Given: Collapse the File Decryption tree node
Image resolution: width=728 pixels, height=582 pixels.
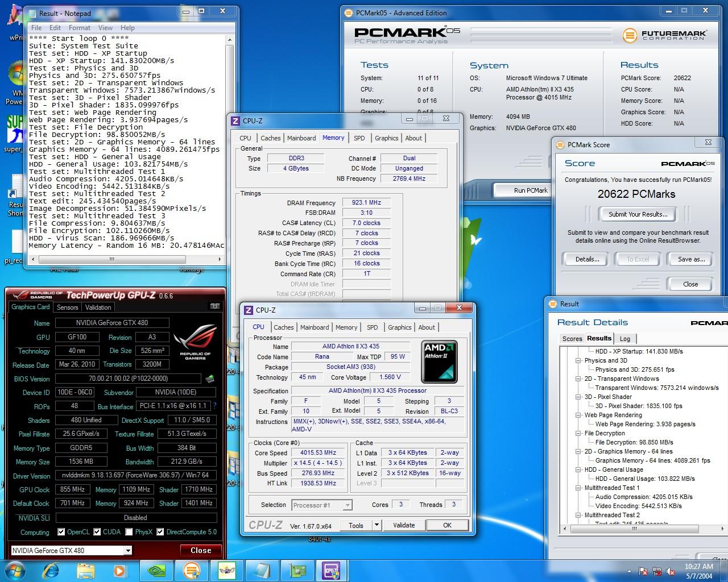Looking at the screenshot, I should (x=578, y=433).
